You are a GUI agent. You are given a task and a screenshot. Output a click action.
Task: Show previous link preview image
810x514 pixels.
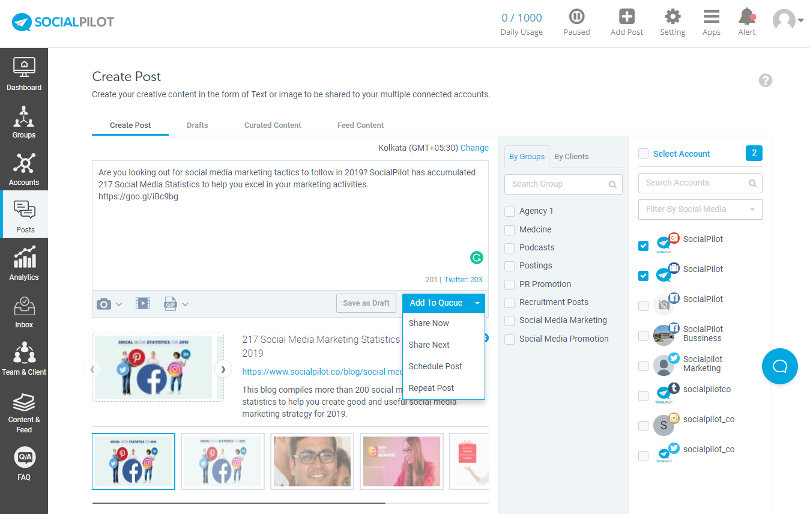click(92, 369)
